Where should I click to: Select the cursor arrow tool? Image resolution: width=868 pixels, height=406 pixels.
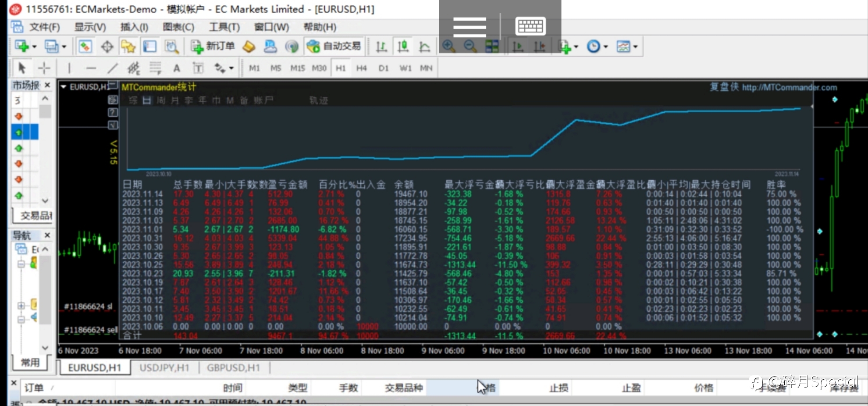coord(22,68)
